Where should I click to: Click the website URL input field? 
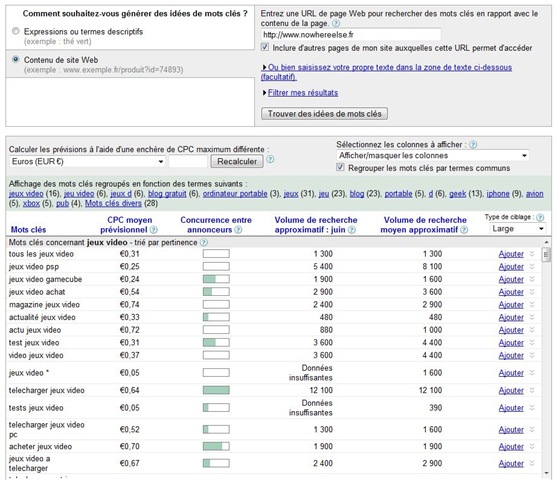tap(351, 35)
